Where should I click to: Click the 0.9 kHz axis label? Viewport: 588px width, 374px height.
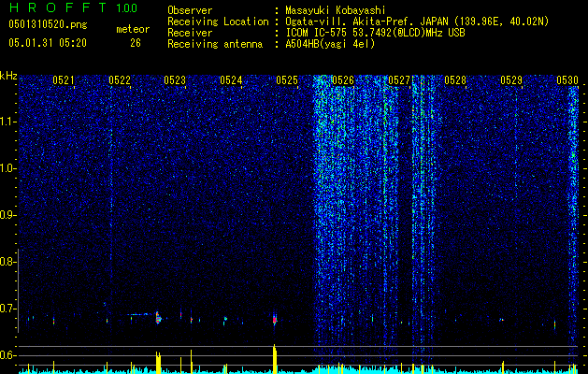7,215
